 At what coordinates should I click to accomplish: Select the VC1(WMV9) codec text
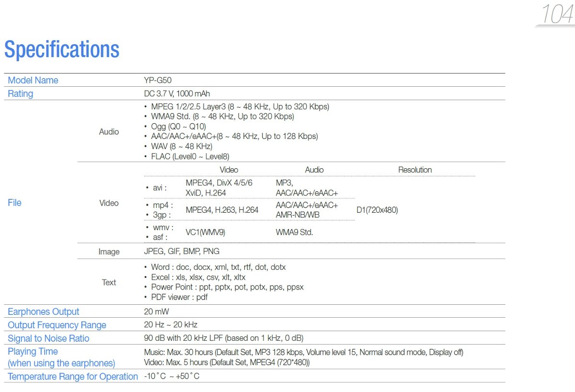pyautogui.click(x=205, y=232)
